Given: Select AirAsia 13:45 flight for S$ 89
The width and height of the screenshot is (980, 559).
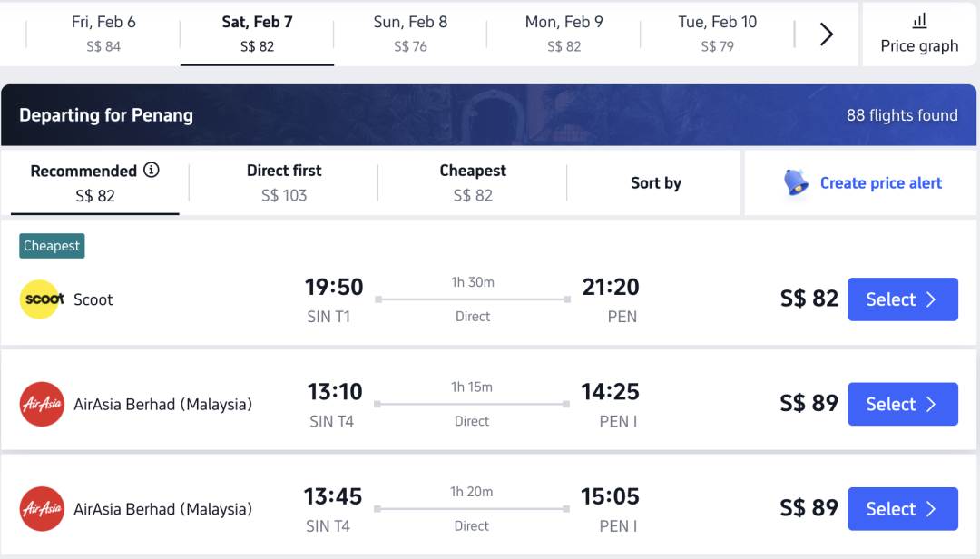Looking at the screenshot, I should [902, 509].
